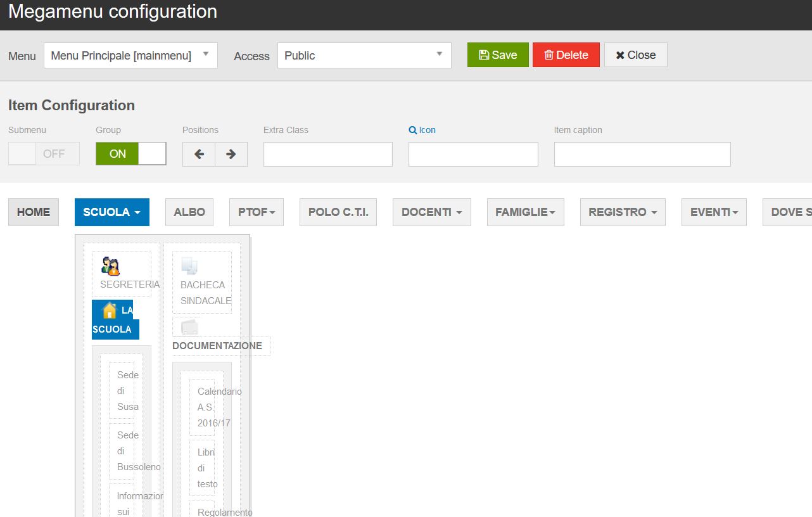
Task: Click the Extra Class input field
Action: coord(328,155)
